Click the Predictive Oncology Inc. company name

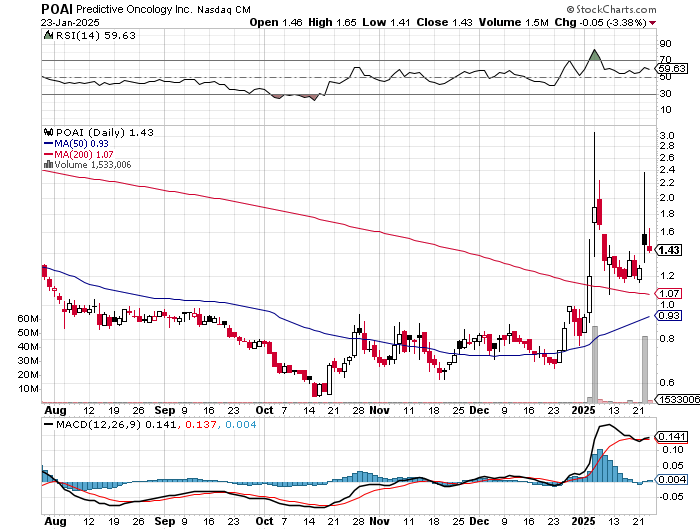pos(134,9)
